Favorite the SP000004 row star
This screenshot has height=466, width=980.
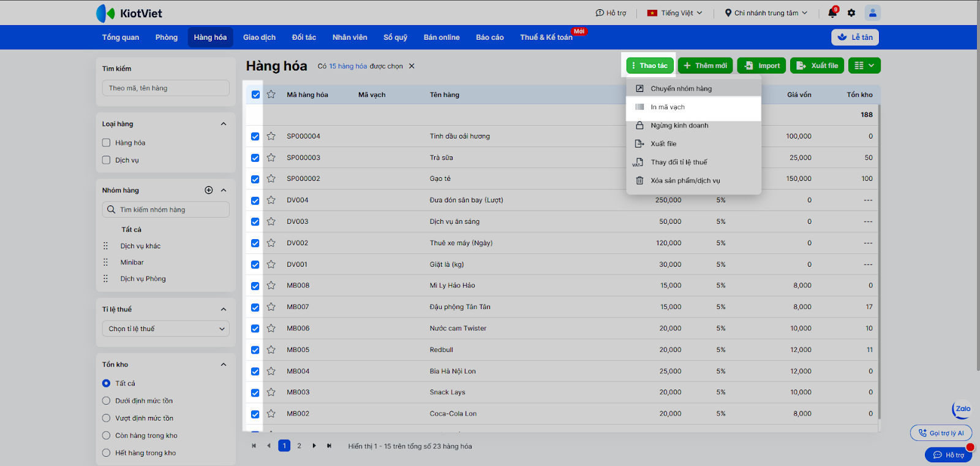pos(271,136)
